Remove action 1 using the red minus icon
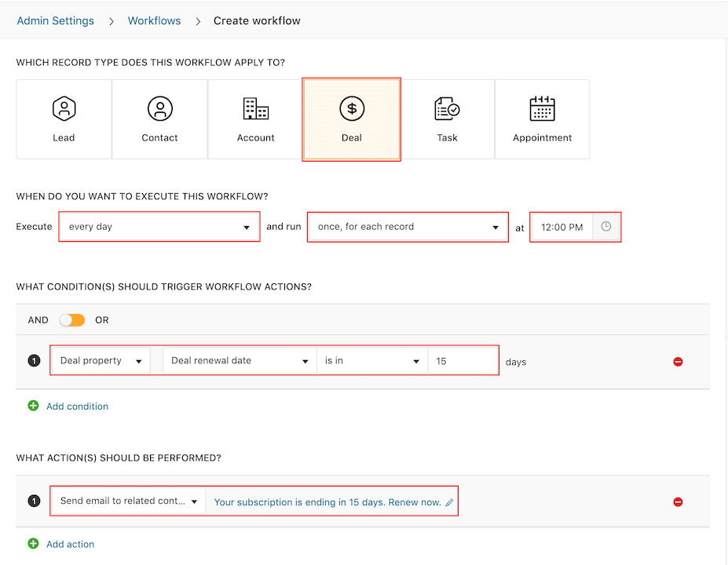Viewport: 728px width, 565px height. [x=677, y=501]
